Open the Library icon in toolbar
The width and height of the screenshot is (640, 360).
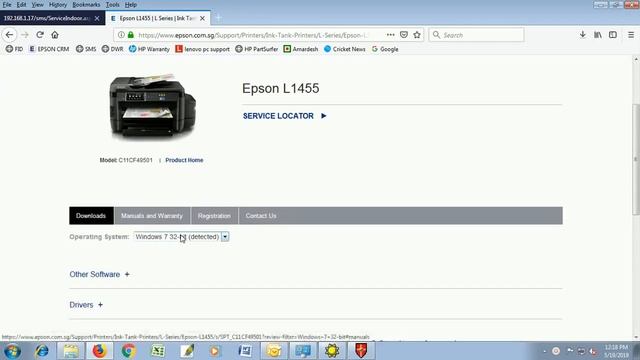[x=598, y=35]
